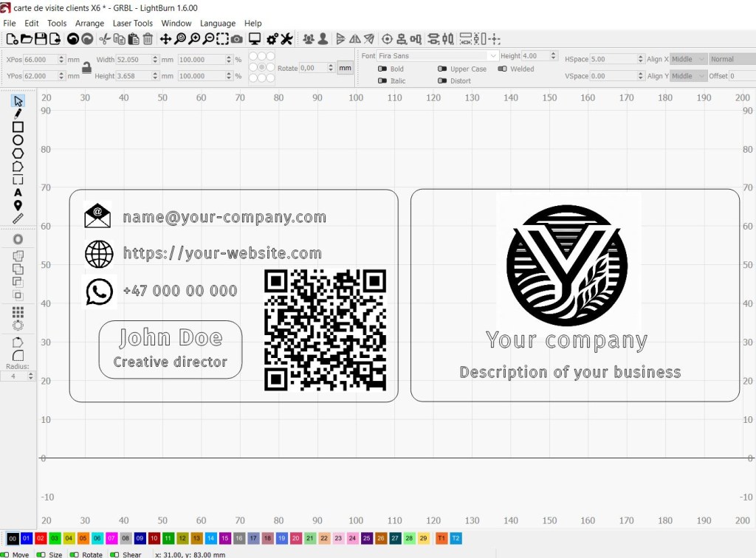Click the mm units button
The height and width of the screenshot is (558, 756).
(345, 68)
